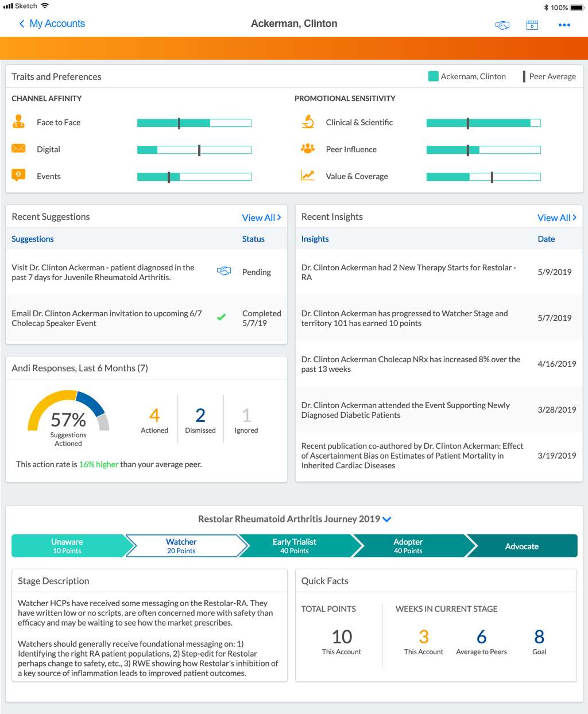Image resolution: width=588 pixels, height=714 pixels.
Task: Tap the Digital envelope icon
Action: point(19,149)
